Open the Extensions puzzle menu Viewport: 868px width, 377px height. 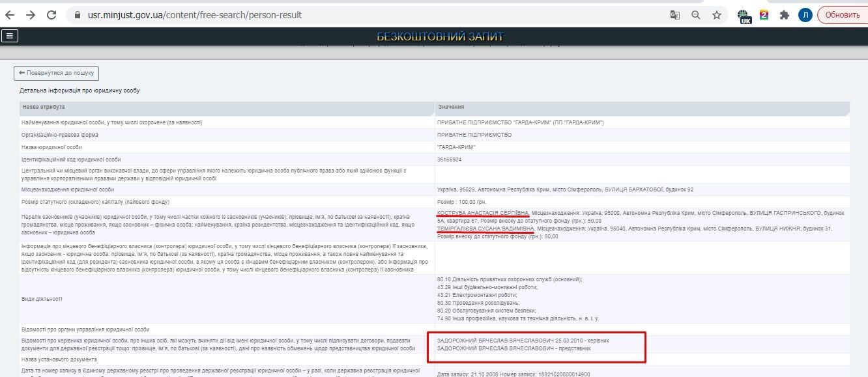(785, 14)
